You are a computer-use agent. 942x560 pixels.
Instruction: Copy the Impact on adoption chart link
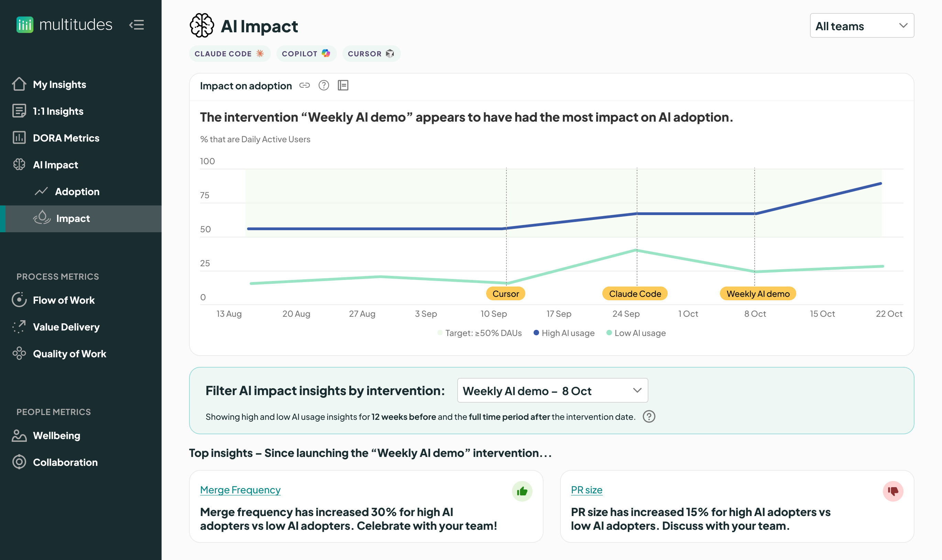(304, 85)
